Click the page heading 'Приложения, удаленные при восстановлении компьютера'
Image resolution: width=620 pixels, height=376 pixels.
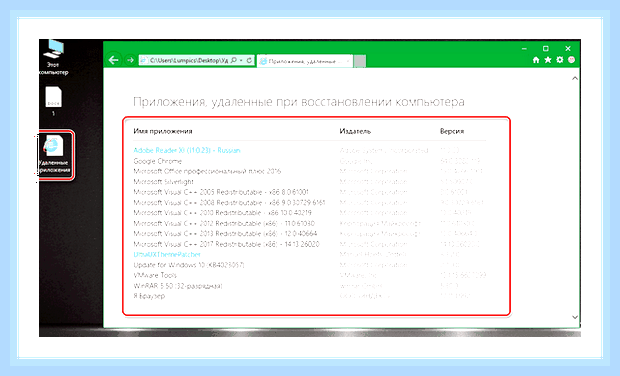[x=299, y=102]
